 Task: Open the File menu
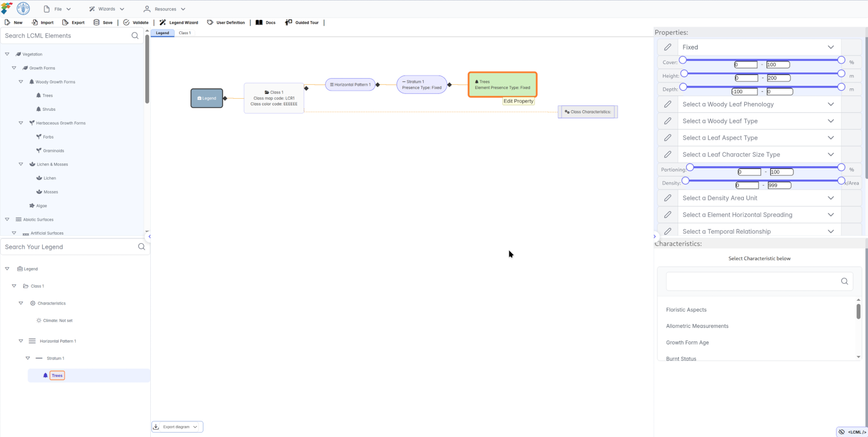pos(57,9)
